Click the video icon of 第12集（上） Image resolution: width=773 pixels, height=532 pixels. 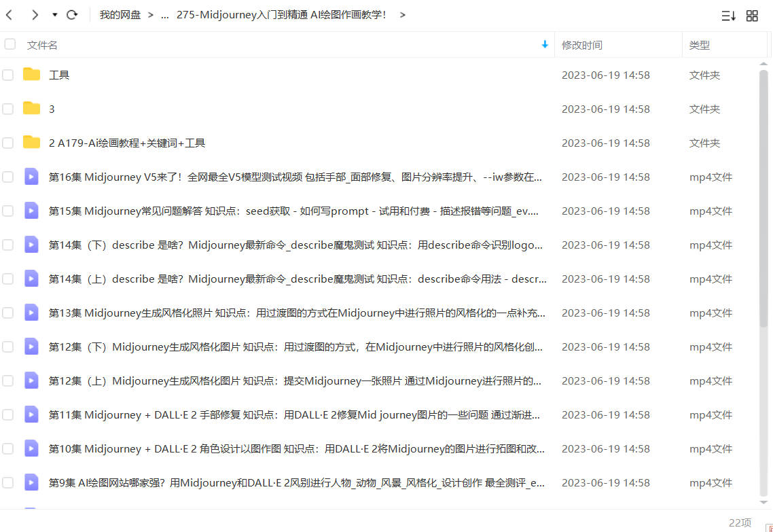point(31,380)
